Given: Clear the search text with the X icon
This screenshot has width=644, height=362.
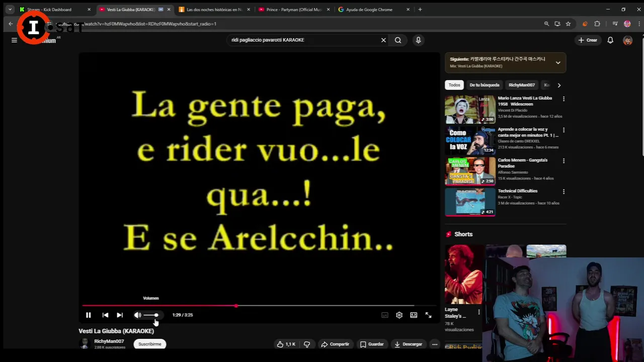Looking at the screenshot, I should pos(383,40).
